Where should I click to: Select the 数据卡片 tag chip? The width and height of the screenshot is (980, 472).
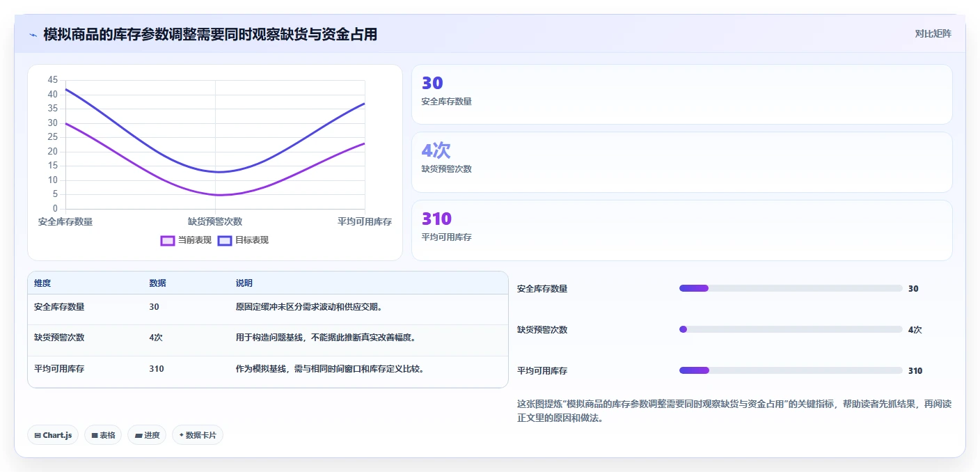[198, 435]
